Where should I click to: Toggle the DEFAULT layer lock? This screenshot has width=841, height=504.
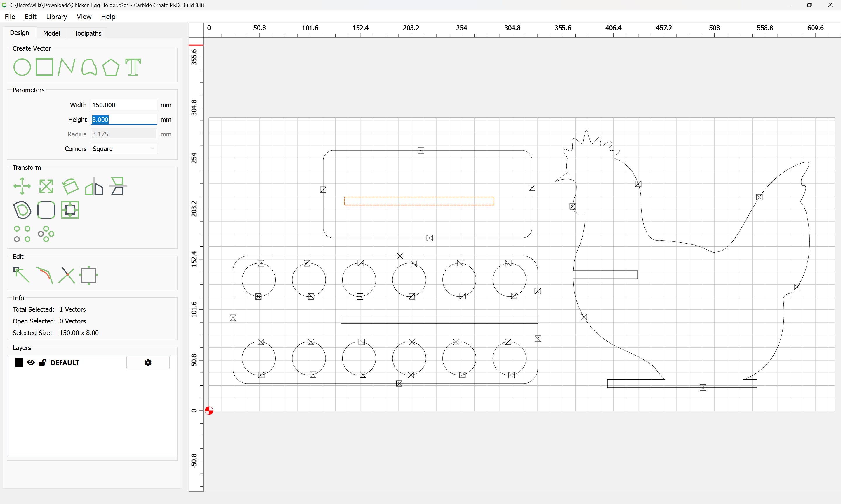point(42,362)
